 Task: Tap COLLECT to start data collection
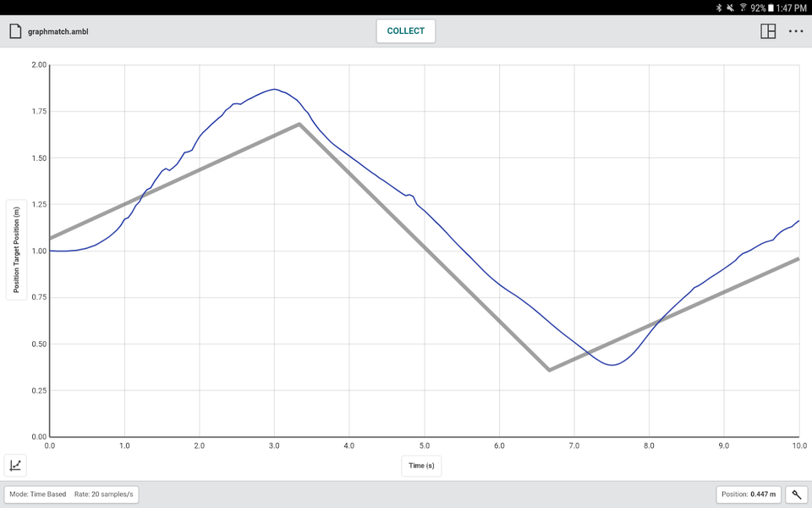coord(405,30)
